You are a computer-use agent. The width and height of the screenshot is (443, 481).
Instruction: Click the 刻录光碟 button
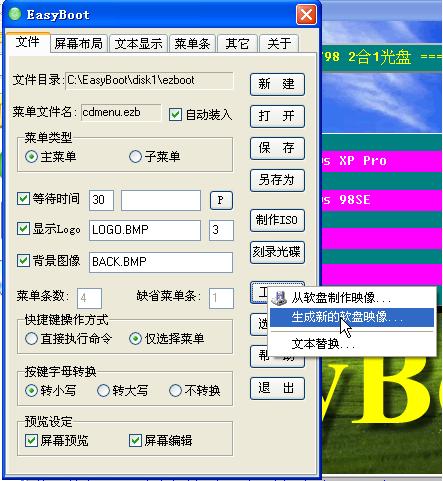tap(277, 252)
